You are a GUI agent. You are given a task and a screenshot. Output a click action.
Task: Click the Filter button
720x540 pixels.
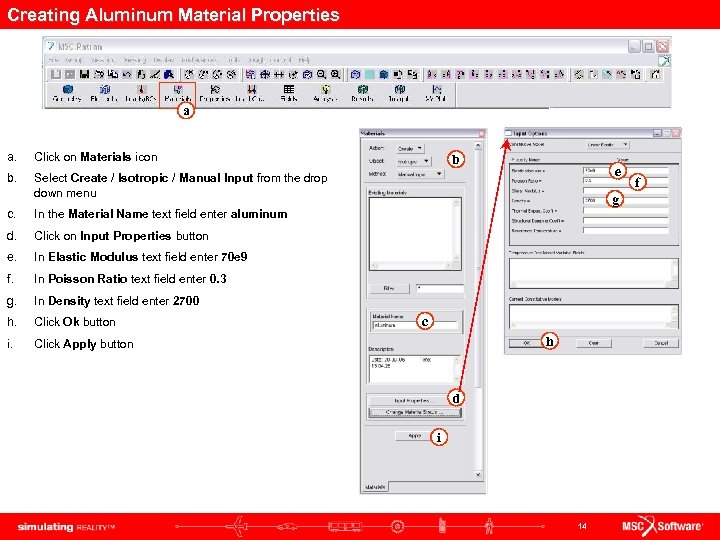coord(389,288)
